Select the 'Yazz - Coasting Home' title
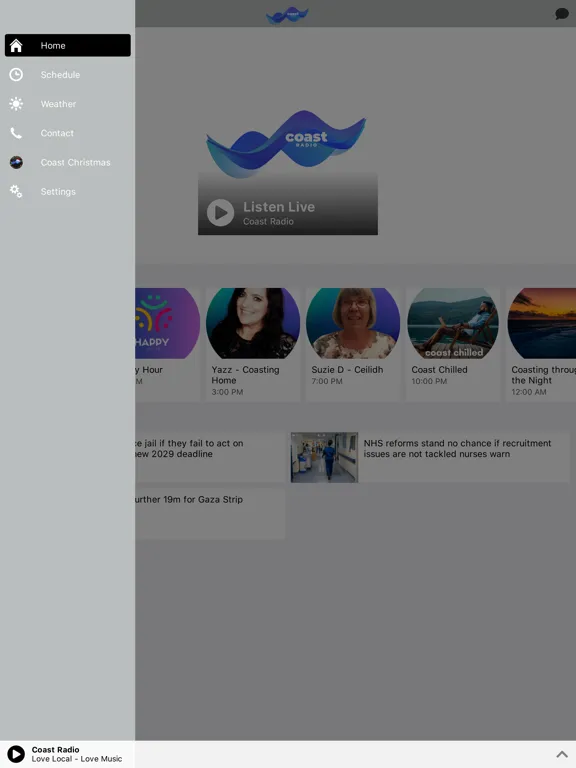Viewport: 576px width, 768px height. (245, 375)
